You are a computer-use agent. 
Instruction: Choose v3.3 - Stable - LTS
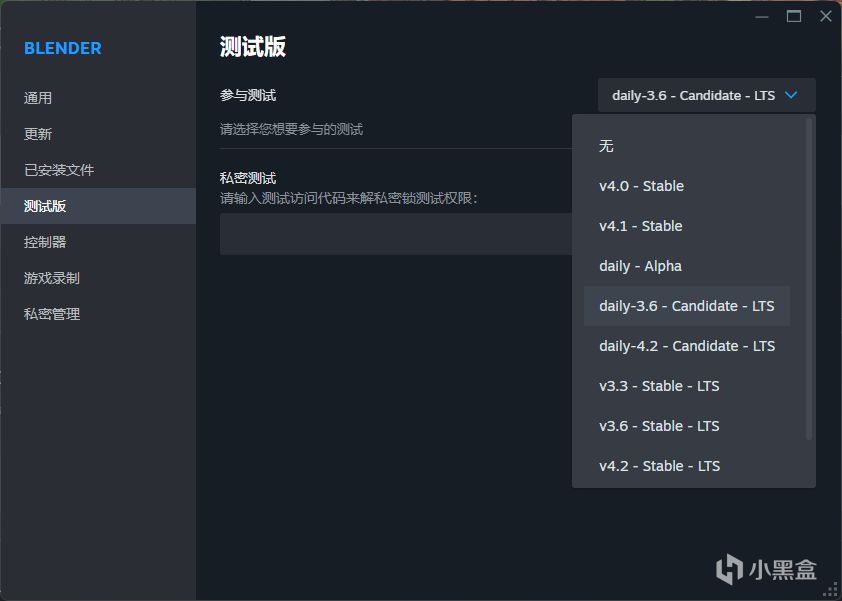click(659, 386)
